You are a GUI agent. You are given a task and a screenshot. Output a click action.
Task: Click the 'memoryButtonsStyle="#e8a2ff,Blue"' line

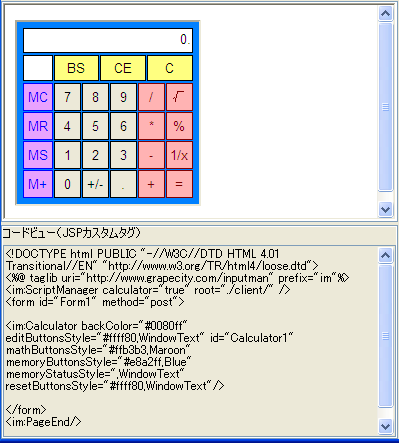(x=98, y=362)
